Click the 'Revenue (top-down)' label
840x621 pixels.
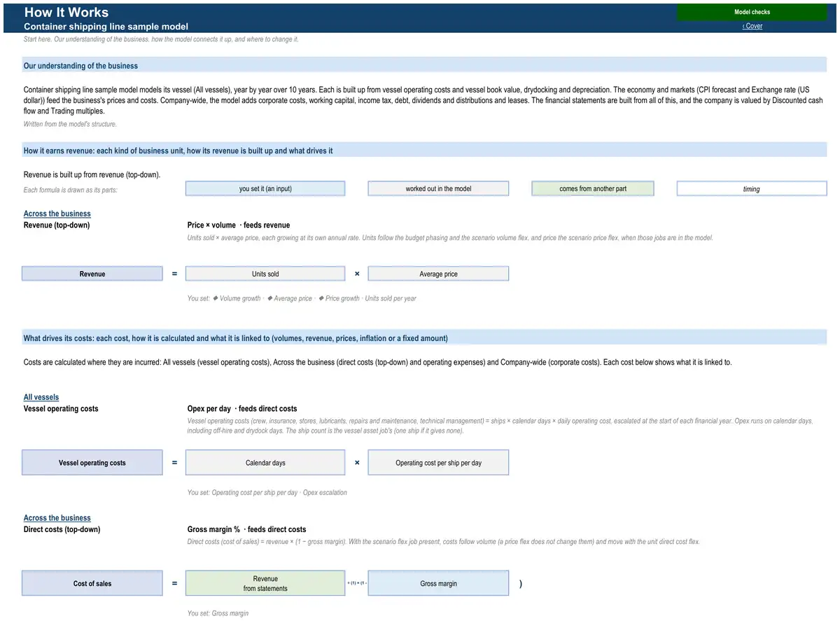[57, 225]
